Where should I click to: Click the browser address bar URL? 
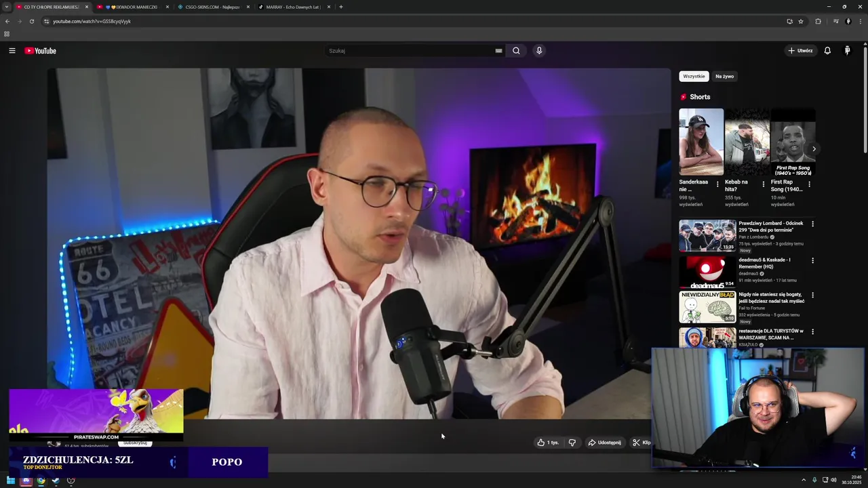[92, 22]
